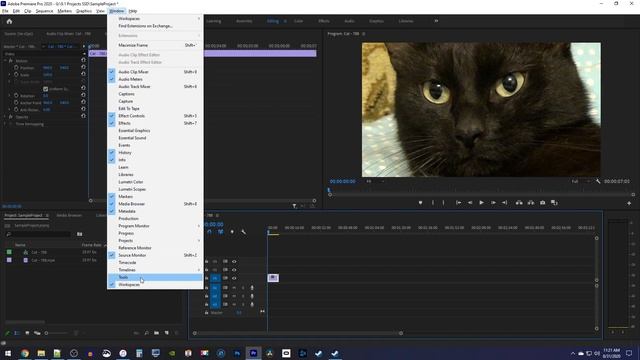This screenshot has height=360, width=640.
Task: Open the File menu
Action: tap(5, 11)
